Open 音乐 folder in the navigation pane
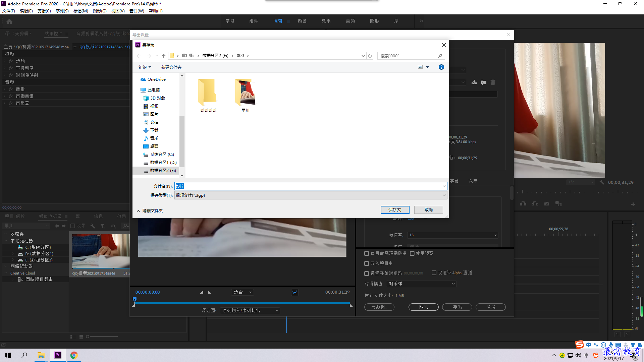Screen dimensions: 644x362 point(151,138)
